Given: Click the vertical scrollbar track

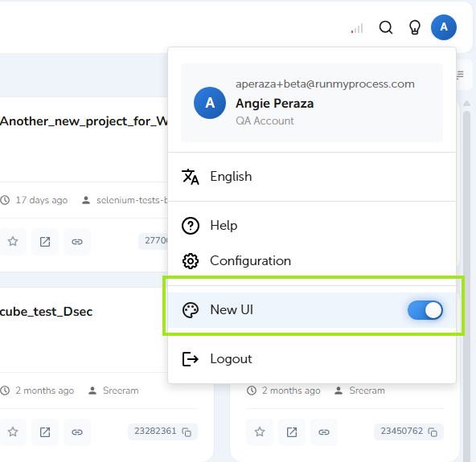Looking at the screenshot, I should 466,285.
